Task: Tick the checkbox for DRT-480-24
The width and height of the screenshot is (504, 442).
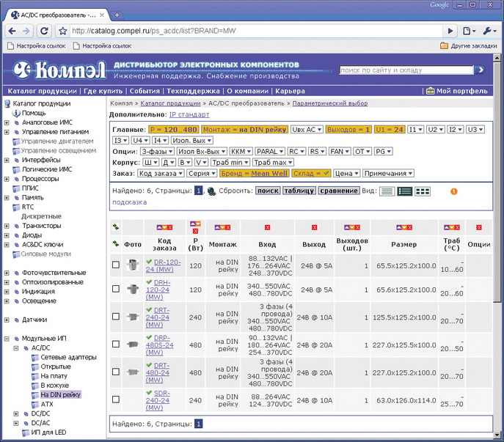Action: [116, 372]
